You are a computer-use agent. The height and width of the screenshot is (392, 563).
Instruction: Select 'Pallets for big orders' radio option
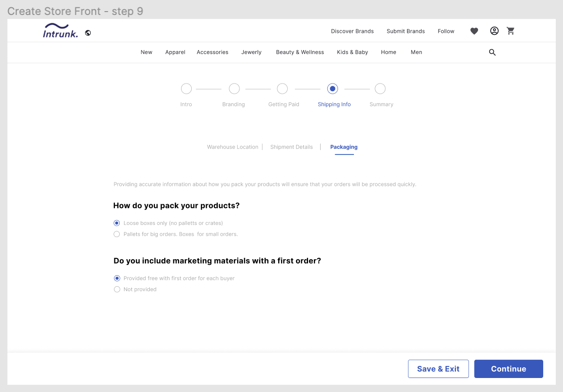click(x=117, y=234)
